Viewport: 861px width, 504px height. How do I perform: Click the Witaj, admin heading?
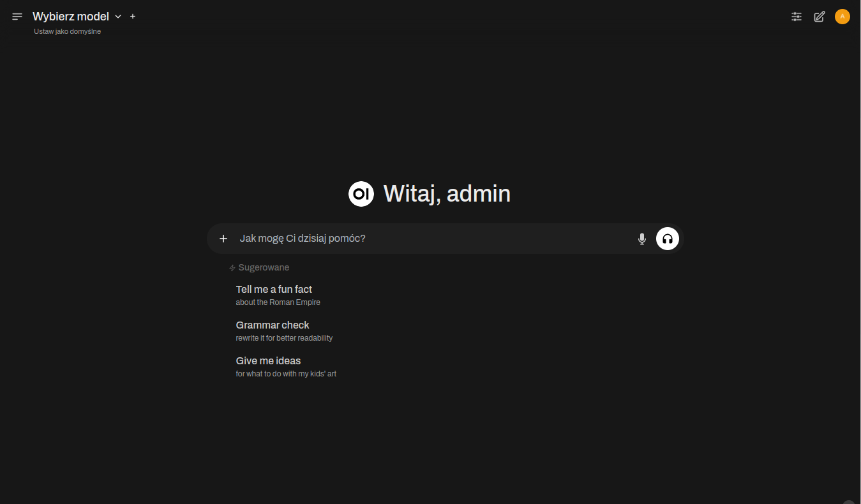point(447,194)
